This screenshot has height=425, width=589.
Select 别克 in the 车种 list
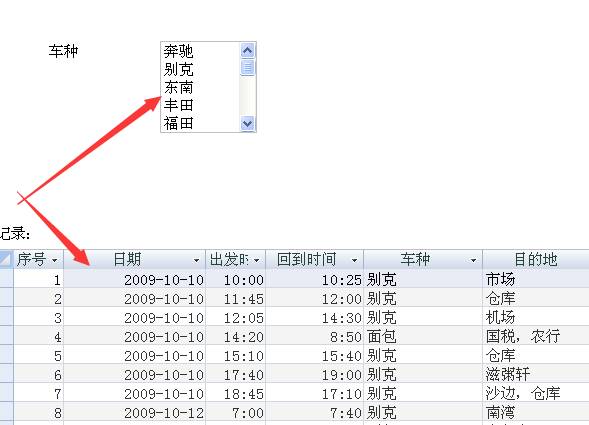178,69
